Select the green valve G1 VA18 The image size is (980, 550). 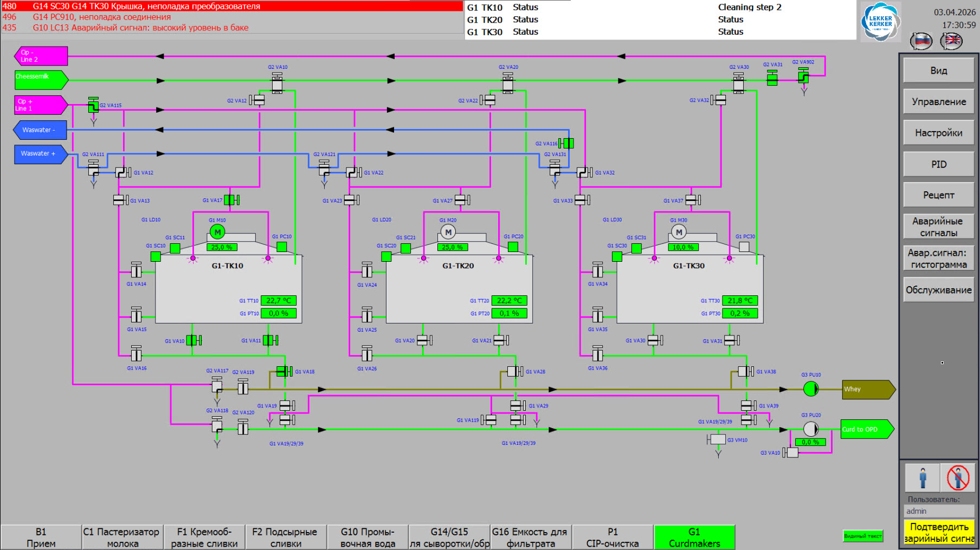coord(284,371)
